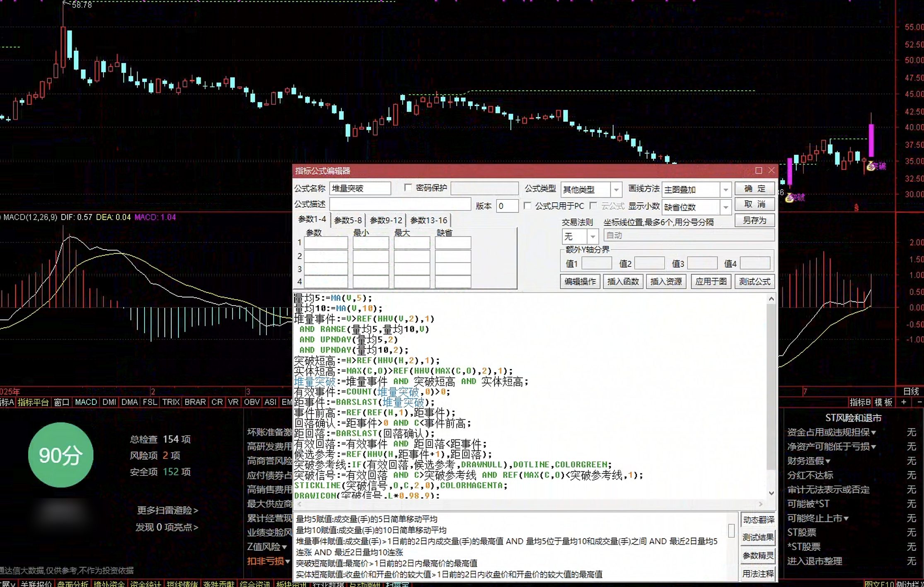Image resolution: width=924 pixels, height=587 pixels.
Task: Expand 财务造假 row arrow
Action: 828,461
